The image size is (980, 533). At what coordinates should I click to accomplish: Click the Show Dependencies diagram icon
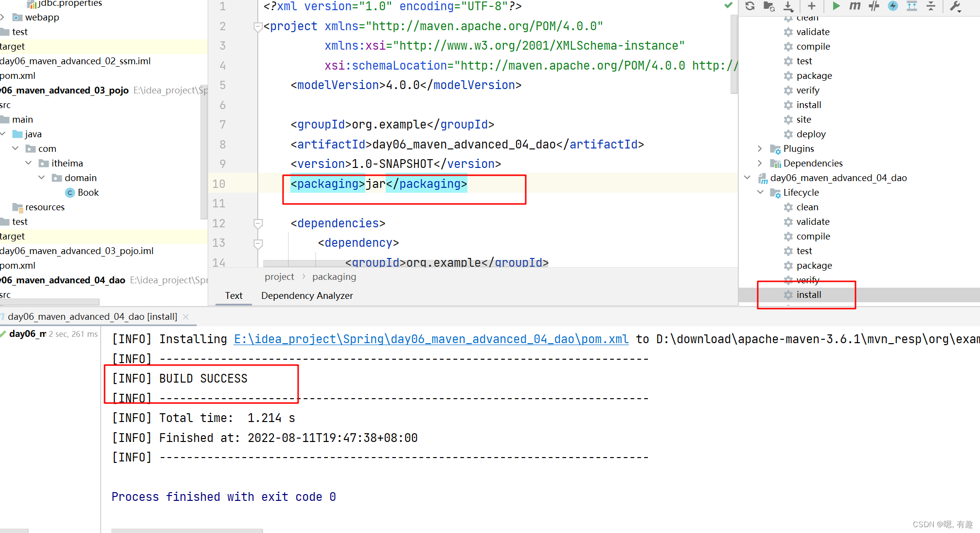click(x=912, y=6)
